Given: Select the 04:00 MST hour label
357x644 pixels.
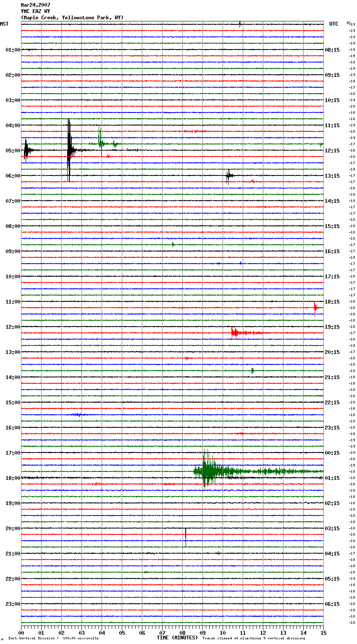Looking at the screenshot, I should [13, 126].
